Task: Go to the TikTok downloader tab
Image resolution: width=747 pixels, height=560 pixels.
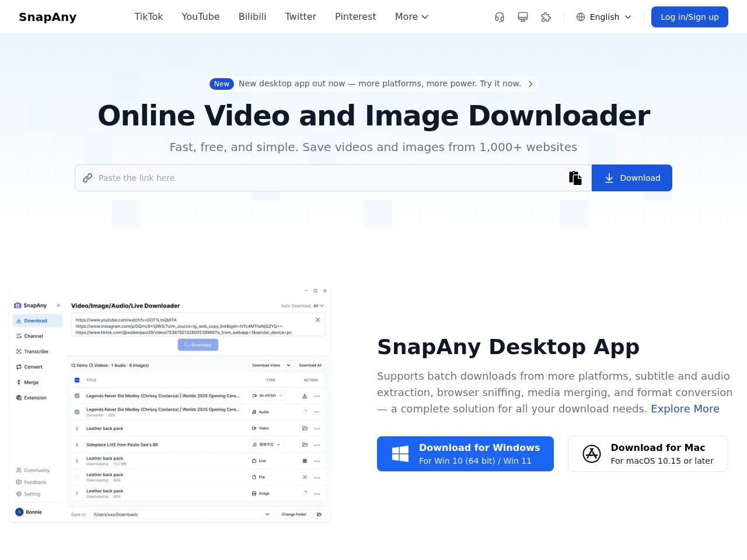Action: tap(149, 17)
